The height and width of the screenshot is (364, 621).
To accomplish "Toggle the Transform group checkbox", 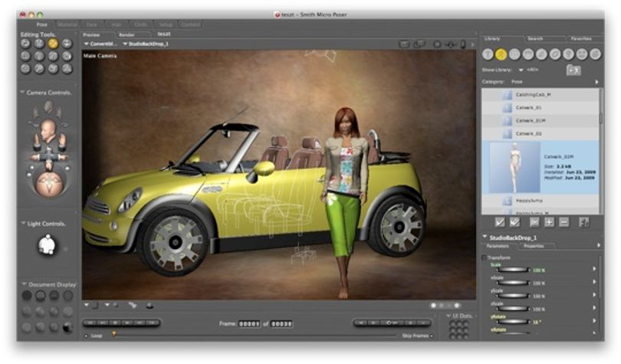I will tap(484, 257).
